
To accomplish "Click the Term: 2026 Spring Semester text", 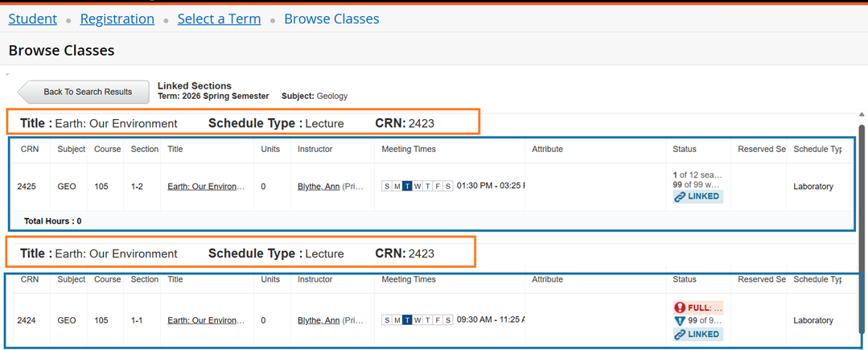I will tap(213, 96).
